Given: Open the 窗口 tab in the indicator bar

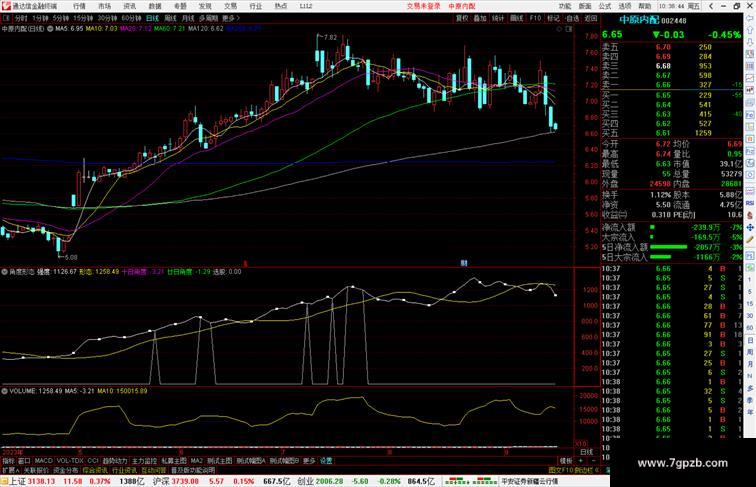Looking at the screenshot, I should tap(24, 461).
